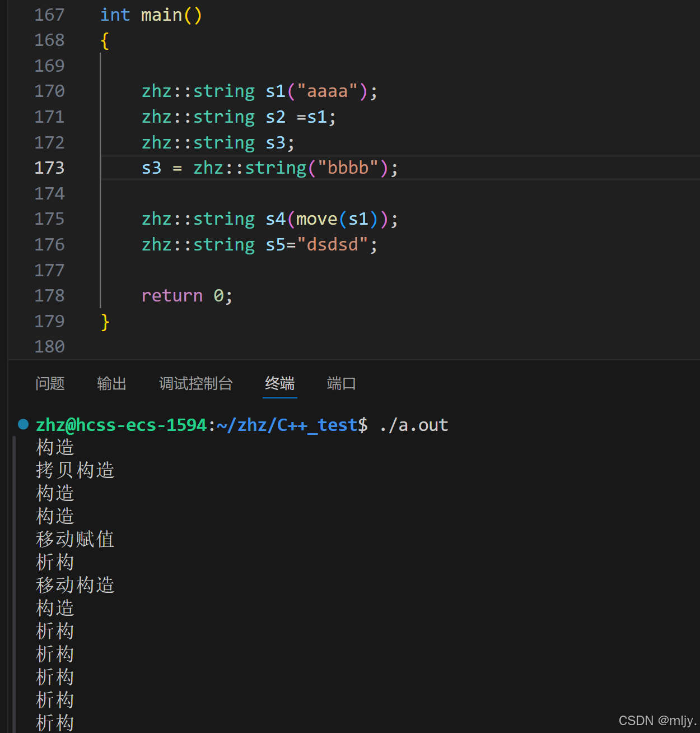The width and height of the screenshot is (700, 733).
Task: Click variable s3 declaration on line 172
Action: coord(276,142)
